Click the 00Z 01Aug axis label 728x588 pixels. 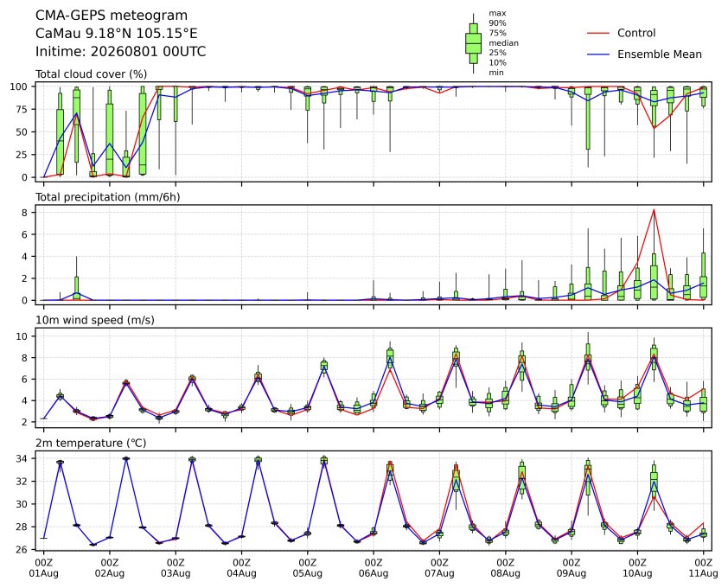[x=43, y=568]
